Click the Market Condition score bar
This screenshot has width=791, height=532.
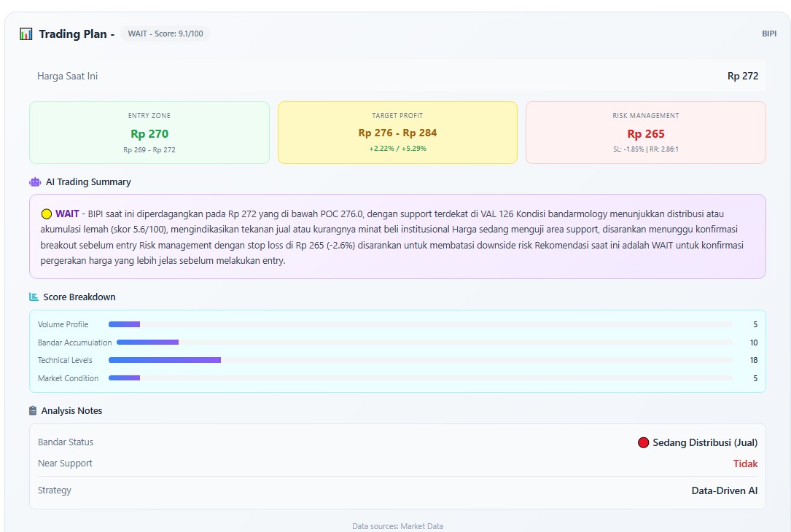(420, 378)
